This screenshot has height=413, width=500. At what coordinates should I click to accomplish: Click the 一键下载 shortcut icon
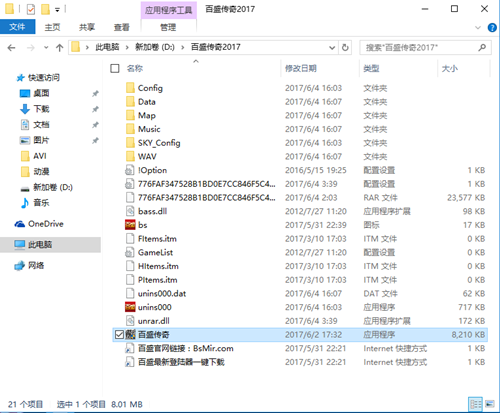pyautogui.click(x=130, y=362)
